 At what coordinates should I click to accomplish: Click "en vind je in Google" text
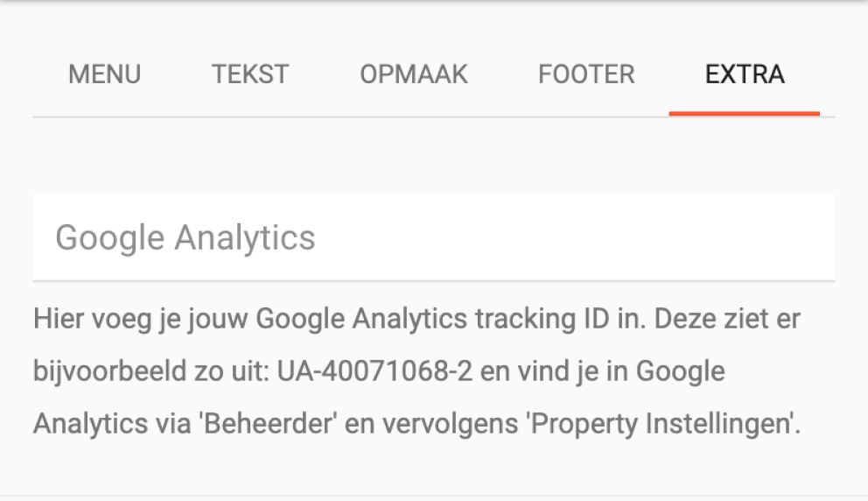click(602, 370)
